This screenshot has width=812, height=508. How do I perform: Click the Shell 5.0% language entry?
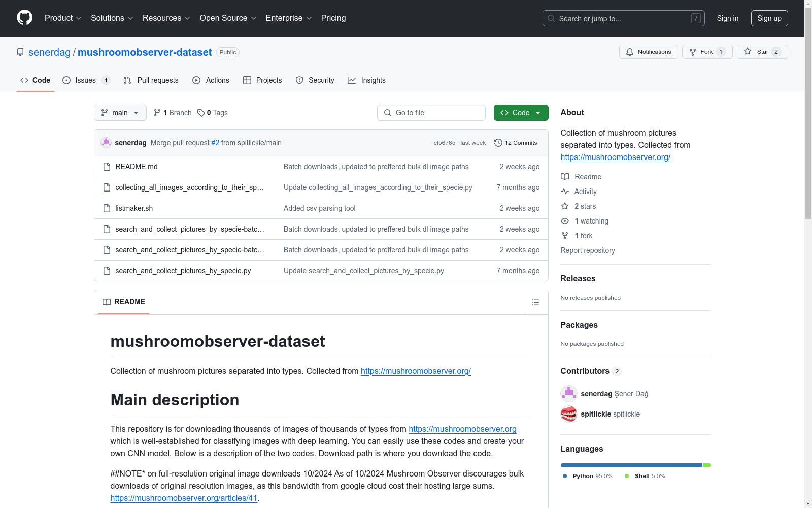click(645, 476)
